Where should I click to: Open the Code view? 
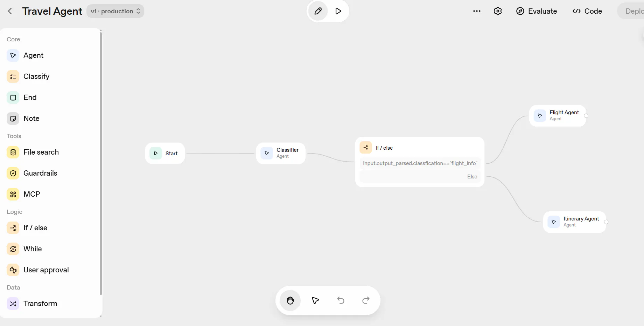click(587, 11)
